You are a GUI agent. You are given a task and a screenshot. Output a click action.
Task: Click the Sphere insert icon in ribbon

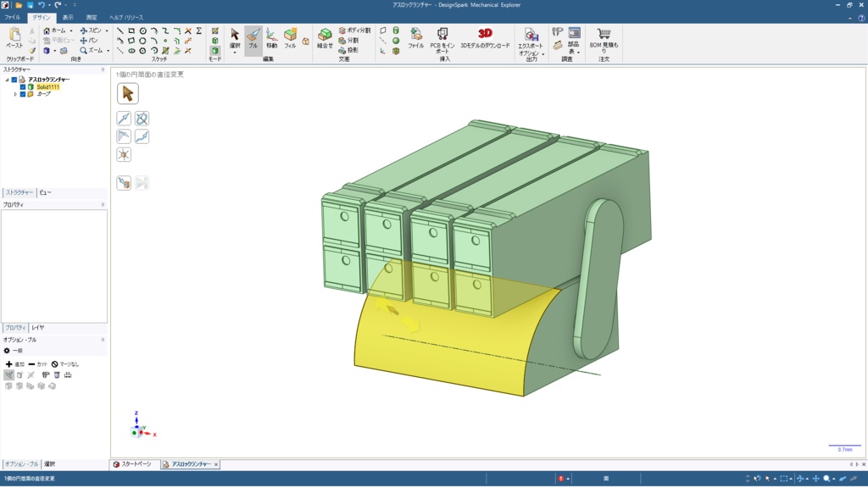point(396,41)
